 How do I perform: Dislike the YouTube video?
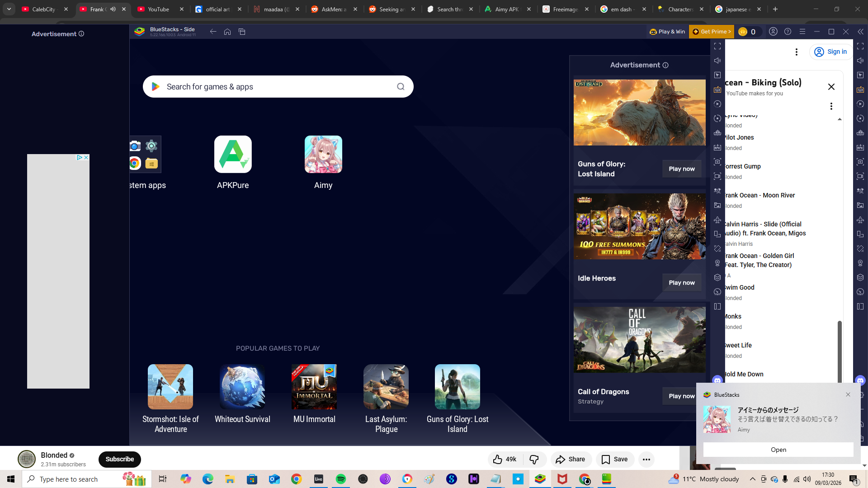[534, 460]
